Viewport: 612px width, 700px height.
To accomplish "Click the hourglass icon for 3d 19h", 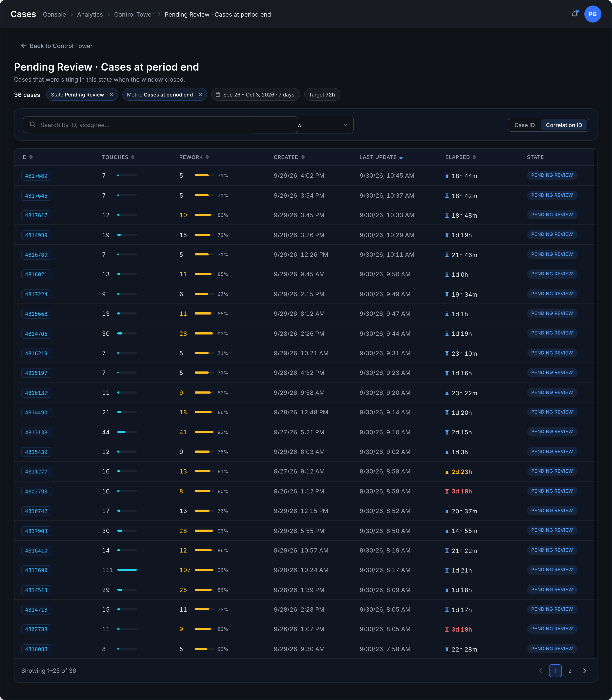I will (x=447, y=491).
